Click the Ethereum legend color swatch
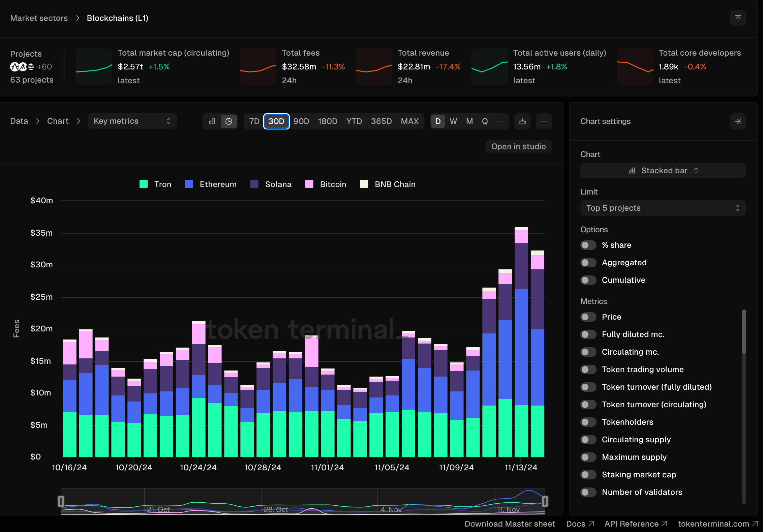763x532 pixels. [x=189, y=184]
